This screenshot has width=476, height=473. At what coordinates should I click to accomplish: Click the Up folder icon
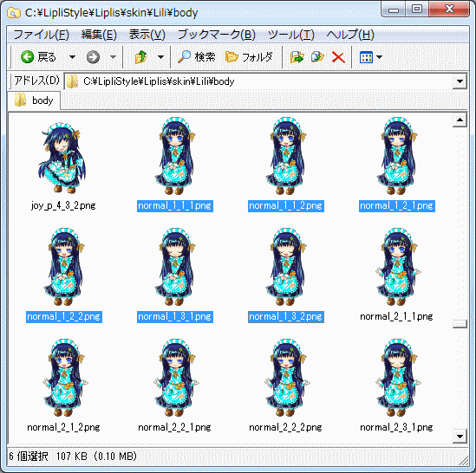140,56
